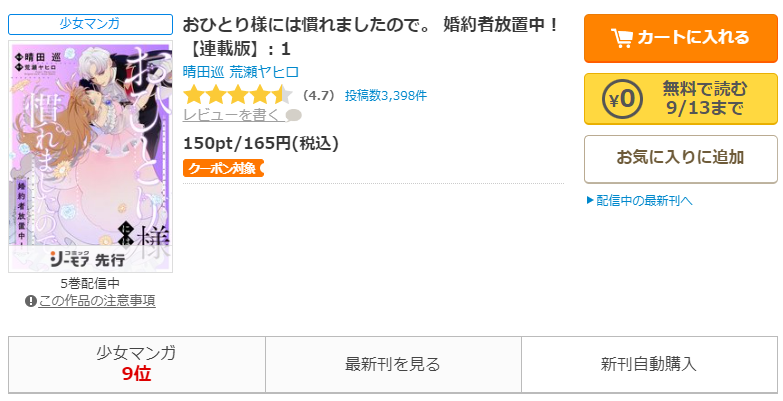
Task: Toggle favorite with お気に入りに追加 button
Action: tap(681, 159)
